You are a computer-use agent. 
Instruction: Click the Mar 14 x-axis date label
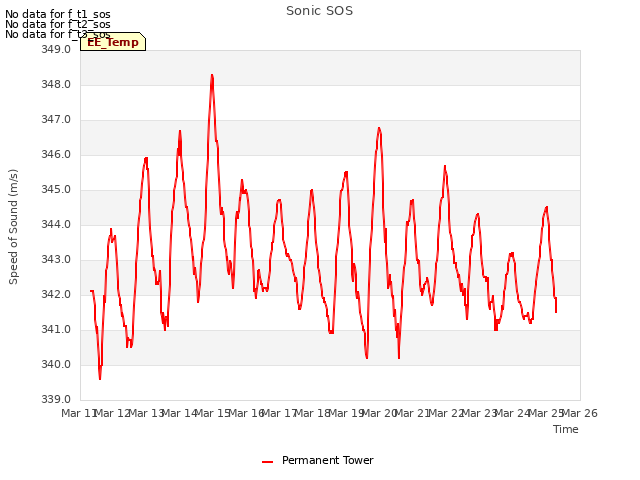pyautogui.click(x=180, y=413)
